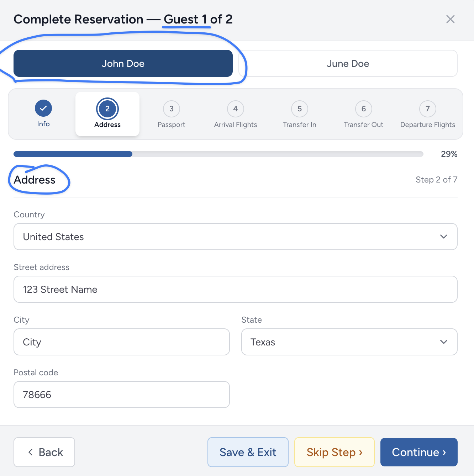Screen dimensions: 474x476
Task: Expand the State dropdown showing Texas
Action: point(349,342)
